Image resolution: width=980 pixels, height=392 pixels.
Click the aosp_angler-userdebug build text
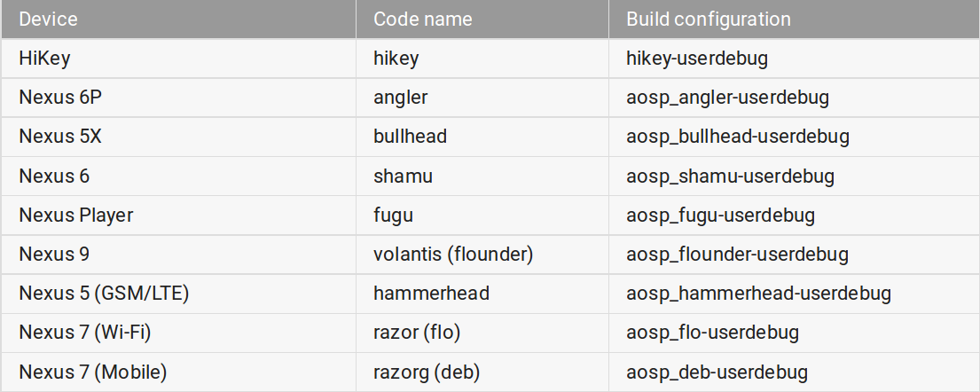click(727, 98)
